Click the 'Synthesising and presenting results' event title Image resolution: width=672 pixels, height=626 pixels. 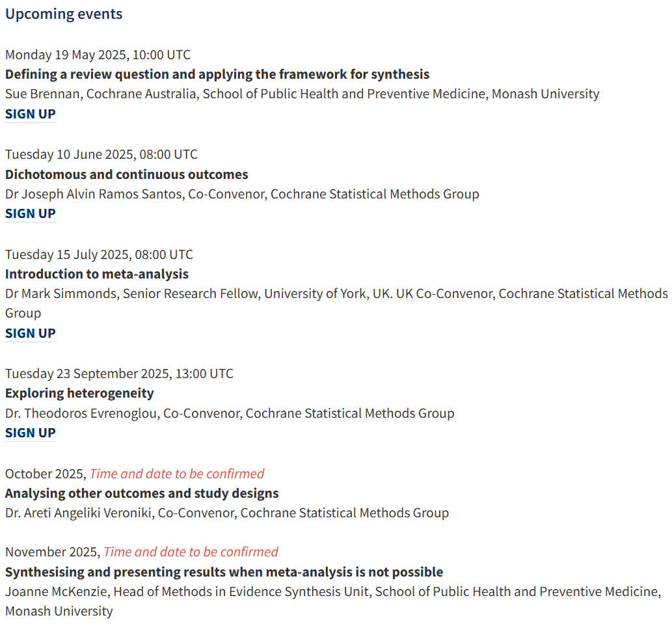click(224, 572)
